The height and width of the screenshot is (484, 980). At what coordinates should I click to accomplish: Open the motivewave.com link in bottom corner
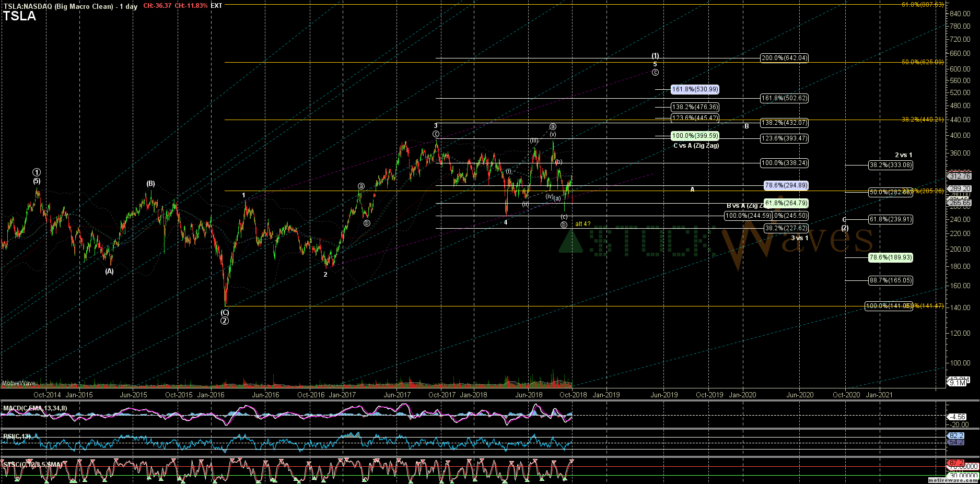coord(953,480)
